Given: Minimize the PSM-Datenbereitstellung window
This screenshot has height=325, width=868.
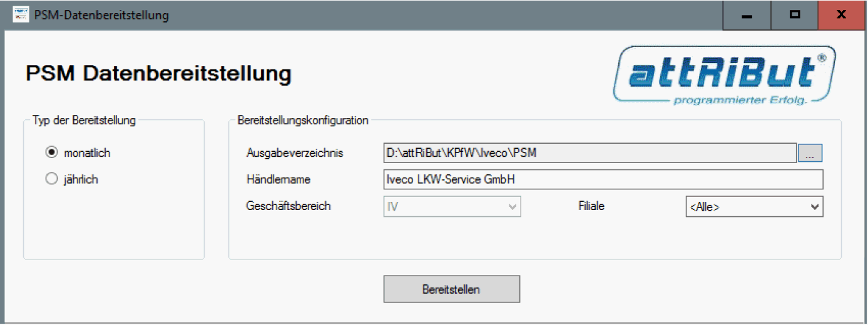Looking at the screenshot, I should 746,15.
